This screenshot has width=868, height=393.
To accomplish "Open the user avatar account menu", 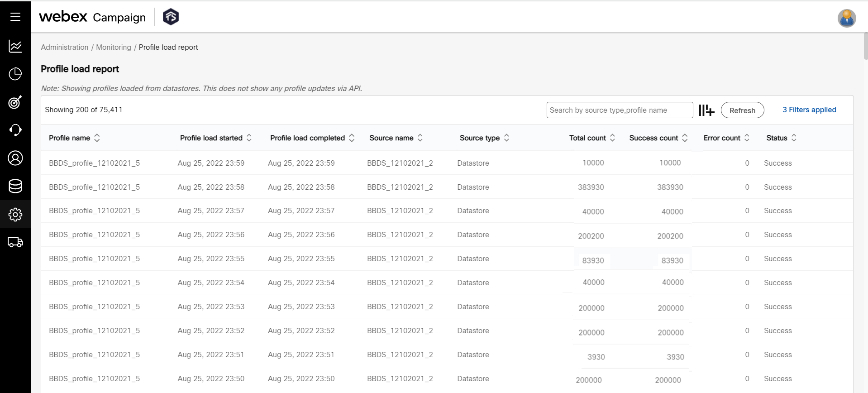I will coord(846,19).
